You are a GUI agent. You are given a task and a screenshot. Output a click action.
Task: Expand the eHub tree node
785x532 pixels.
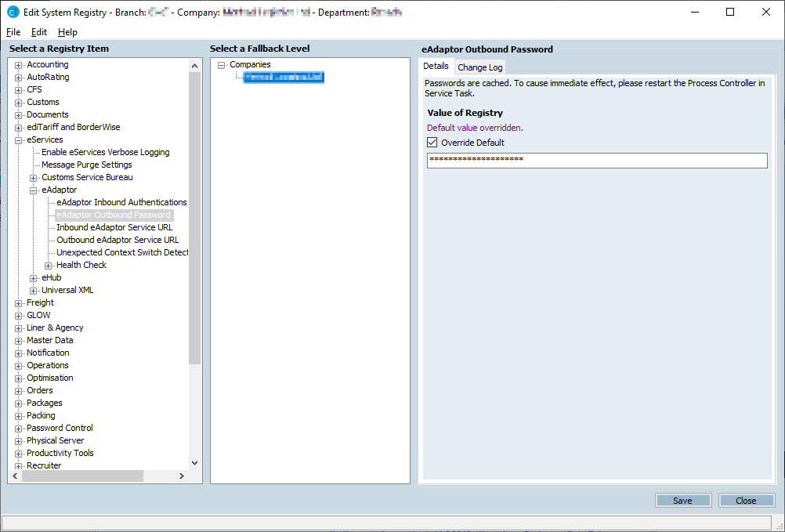coord(34,278)
